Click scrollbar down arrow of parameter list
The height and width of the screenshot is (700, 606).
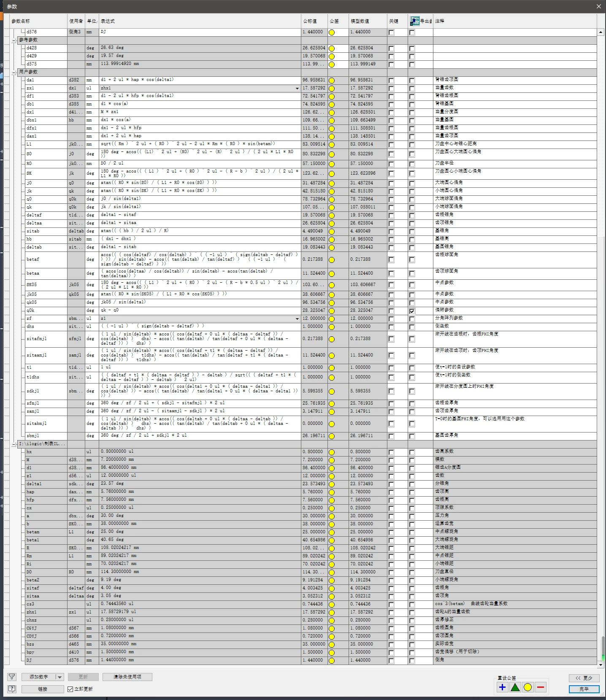point(601,665)
